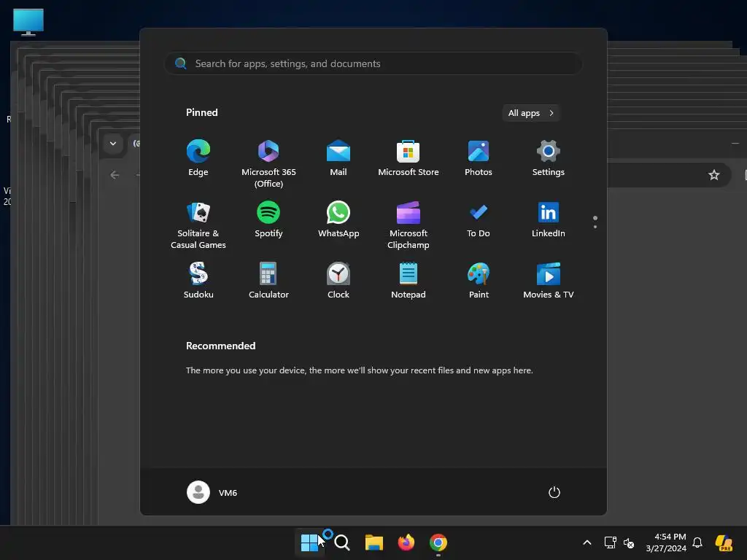
Task: Open Settings from the pinned apps
Action: pyautogui.click(x=549, y=158)
